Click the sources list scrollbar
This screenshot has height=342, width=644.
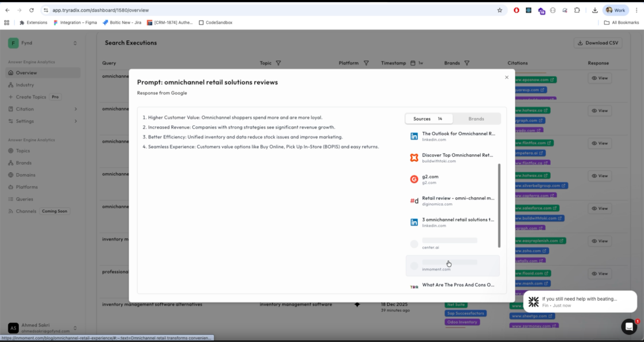[x=499, y=205]
